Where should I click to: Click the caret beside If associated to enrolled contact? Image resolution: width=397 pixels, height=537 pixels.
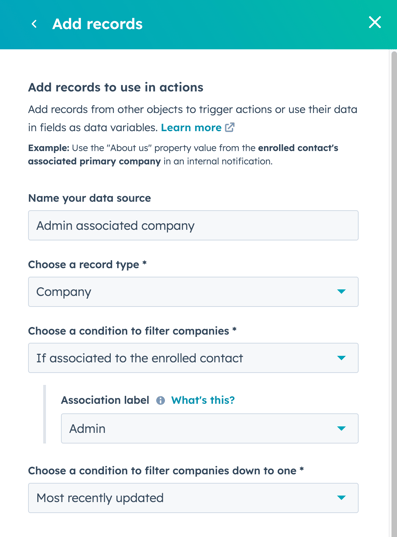pos(341,358)
